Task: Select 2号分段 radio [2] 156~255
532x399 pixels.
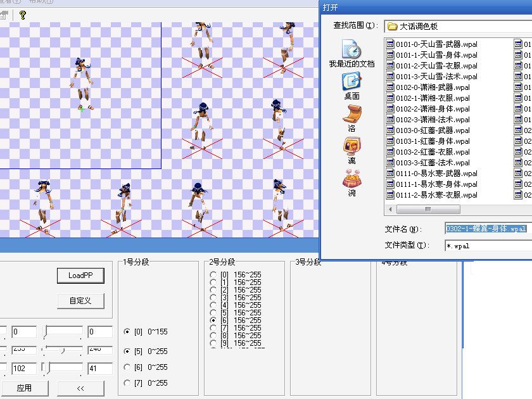Action: (x=213, y=290)
